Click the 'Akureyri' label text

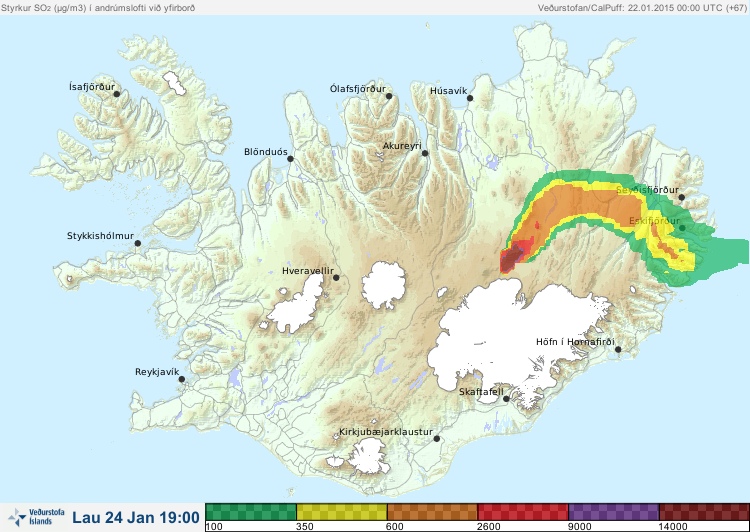402,146
